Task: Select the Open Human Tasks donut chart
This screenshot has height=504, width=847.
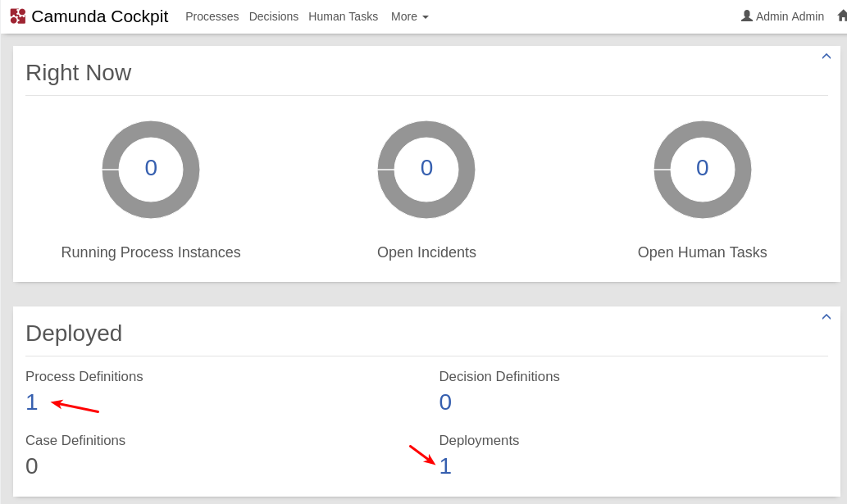Action: (x=702, y=169)
